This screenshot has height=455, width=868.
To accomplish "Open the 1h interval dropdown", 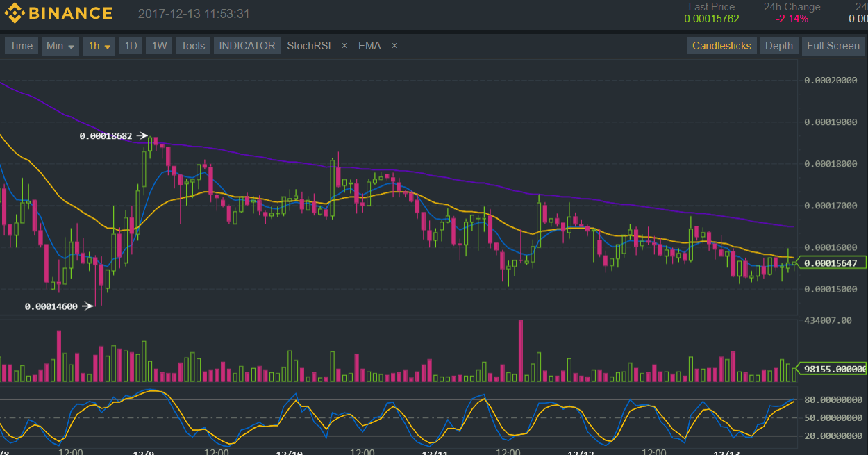I will pos(99,46).
